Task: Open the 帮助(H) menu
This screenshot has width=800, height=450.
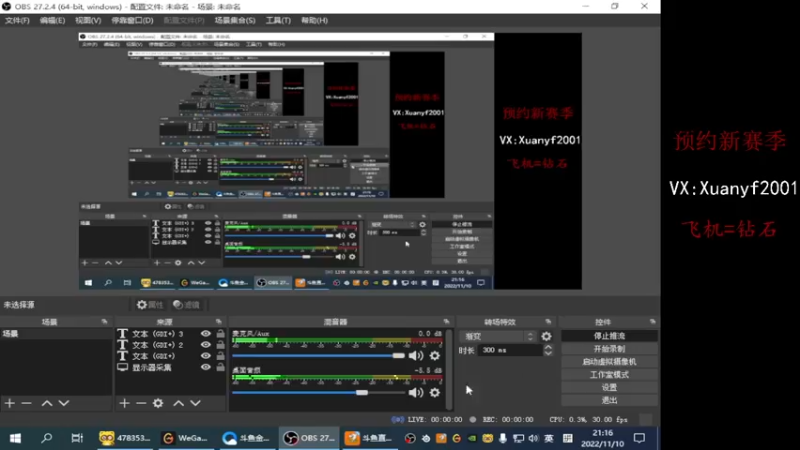Action: pyautogui.click(x=314, y=20)
